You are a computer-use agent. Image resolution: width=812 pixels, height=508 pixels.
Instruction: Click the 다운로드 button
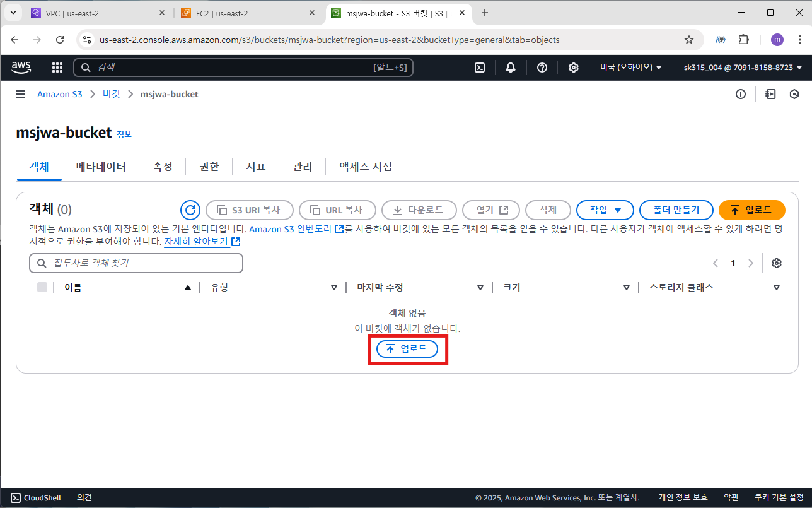point(419,210)
